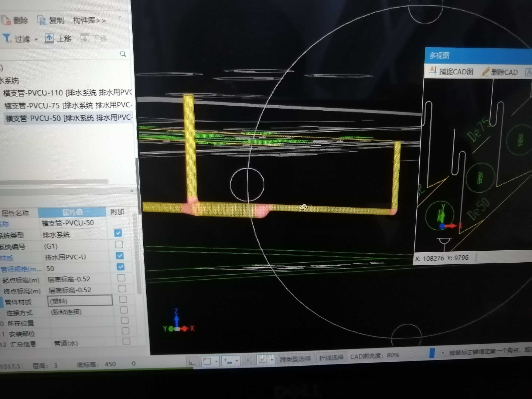
Task: Open the point-line snap dropdown arrow
Action: point(237,361)
